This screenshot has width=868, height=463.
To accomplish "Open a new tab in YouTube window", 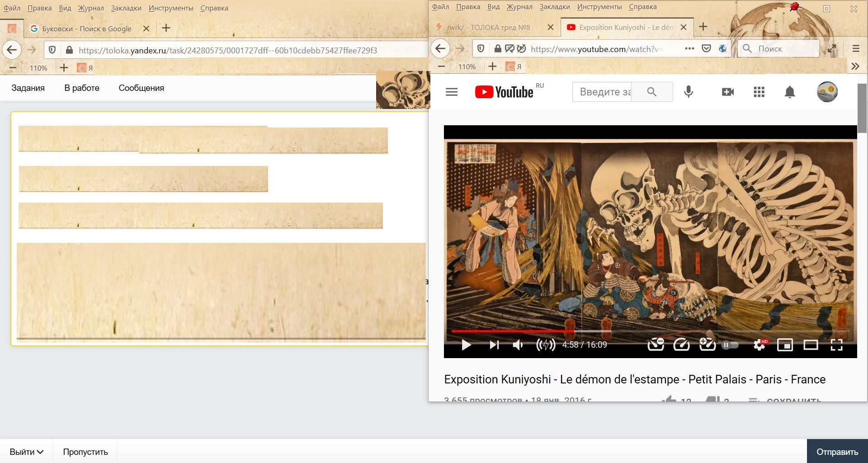I will coord(703,27).
